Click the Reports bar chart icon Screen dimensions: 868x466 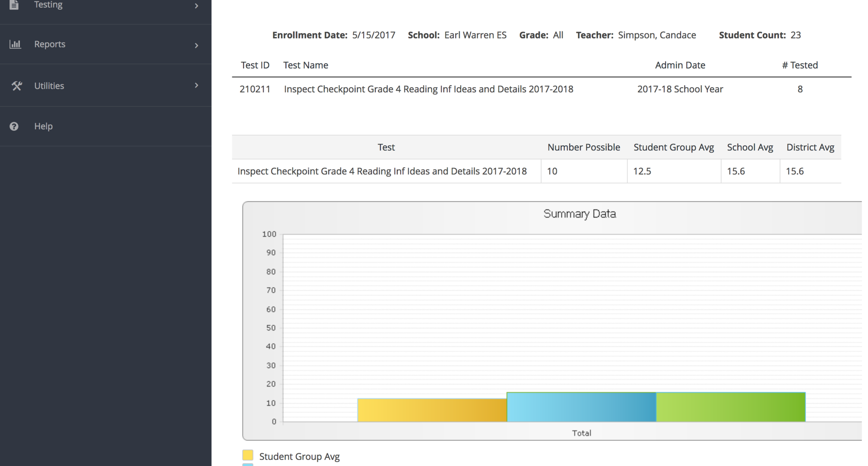[15, 44]
